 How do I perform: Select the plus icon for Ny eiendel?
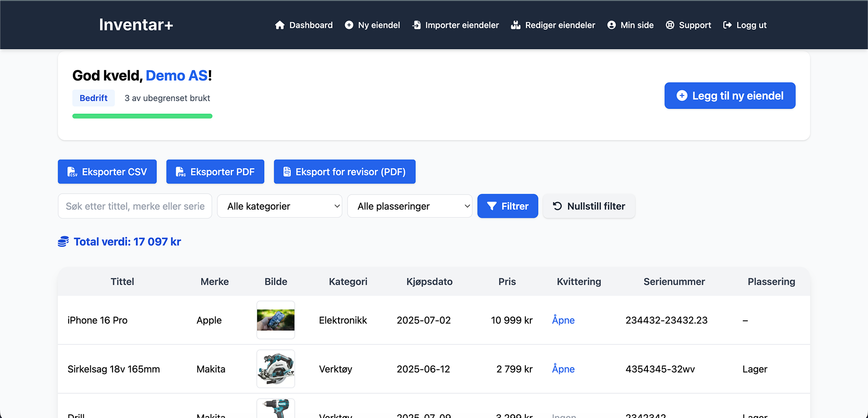tap(349, 25)
